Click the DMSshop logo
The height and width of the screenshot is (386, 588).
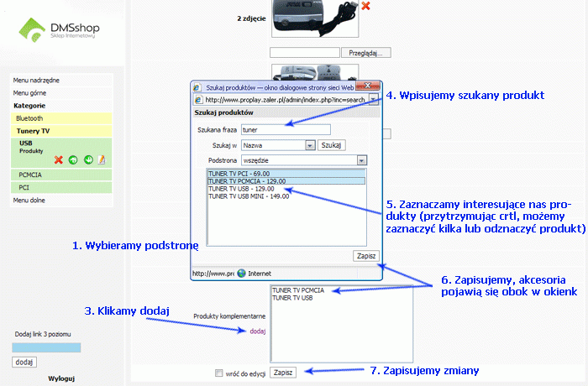(x=59, y=30)
